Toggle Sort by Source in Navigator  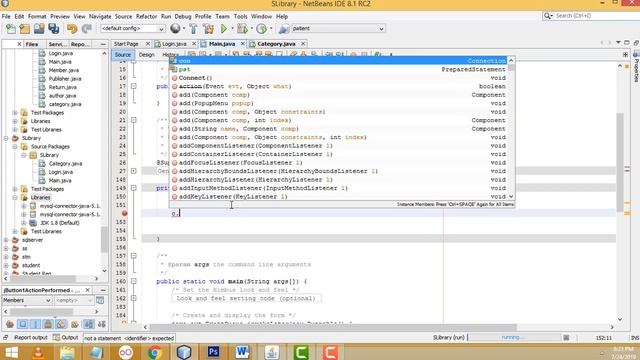[102, 324]
